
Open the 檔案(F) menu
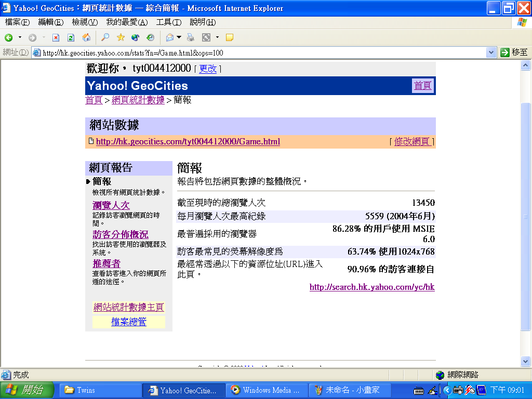(x=17, y=22)
